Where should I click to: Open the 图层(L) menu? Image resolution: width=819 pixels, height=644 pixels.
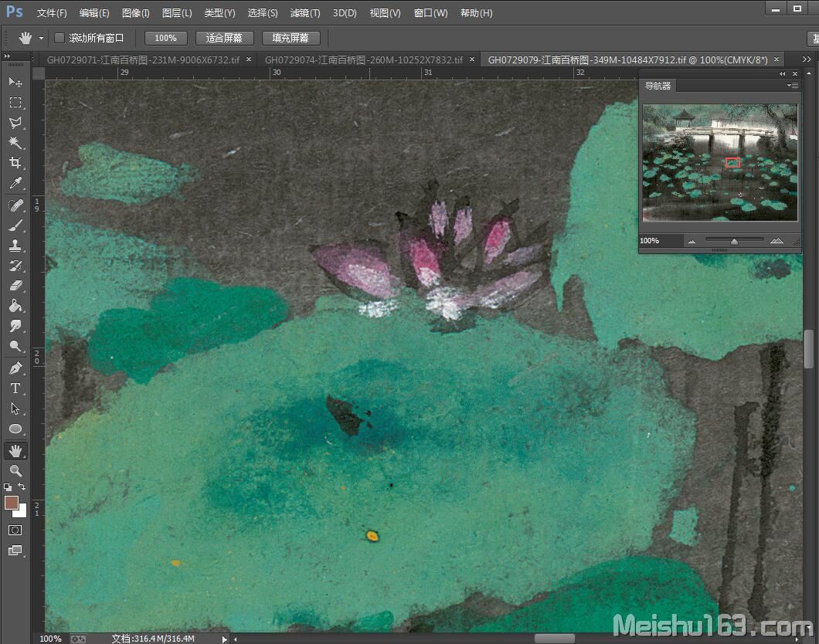pos(176,13)
